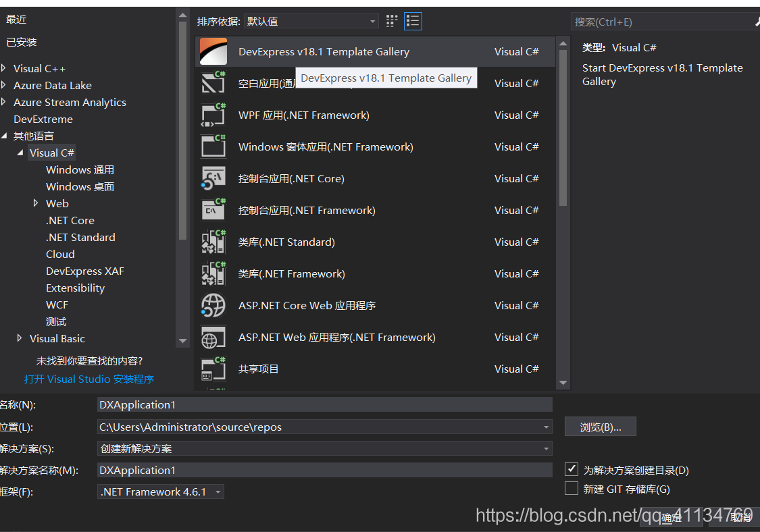
Task: Expand the Azure Data Lake node
Action: 3,85
